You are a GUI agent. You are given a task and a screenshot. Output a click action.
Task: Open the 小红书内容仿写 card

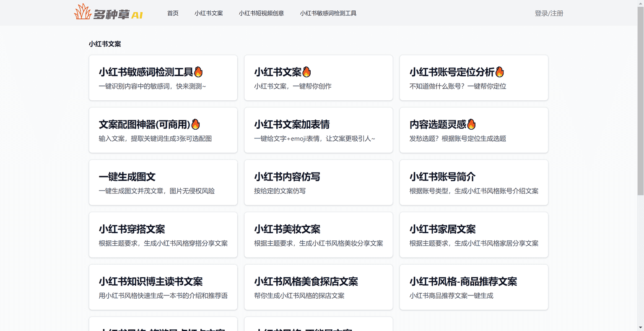[319, 182]
